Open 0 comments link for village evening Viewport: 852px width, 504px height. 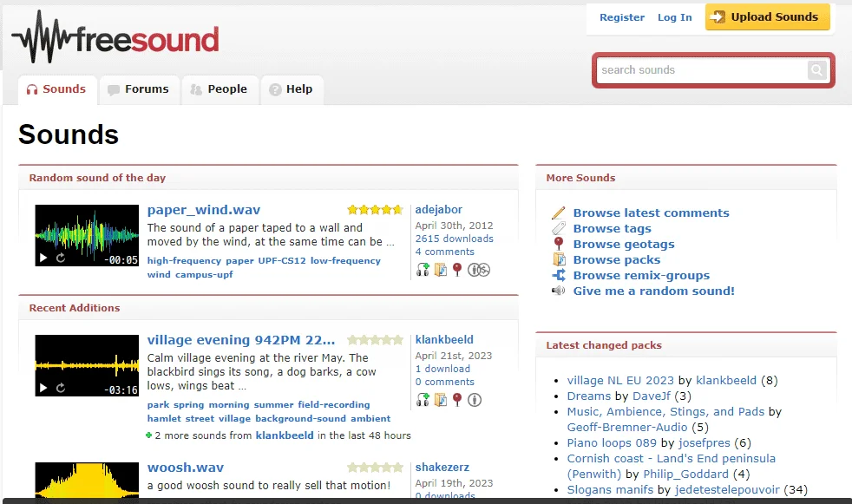pyautogui.click(x=444, y=382)
